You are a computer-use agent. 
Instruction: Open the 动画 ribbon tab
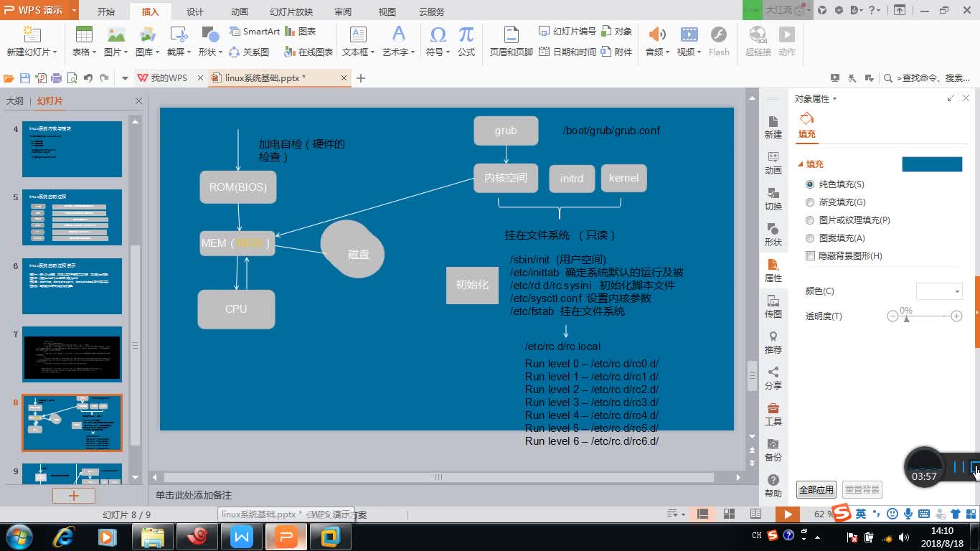pos(240,11)
